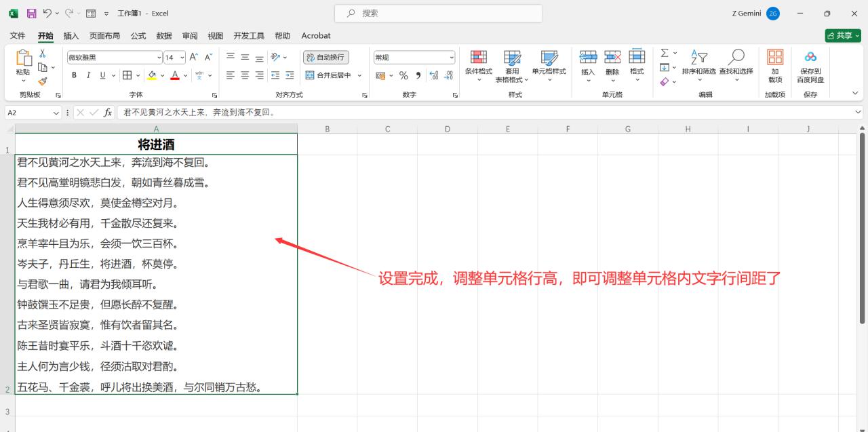Open the fill color dropdown arrow
The width and height of the screenshot is (868, 432).
pos(162,75)
